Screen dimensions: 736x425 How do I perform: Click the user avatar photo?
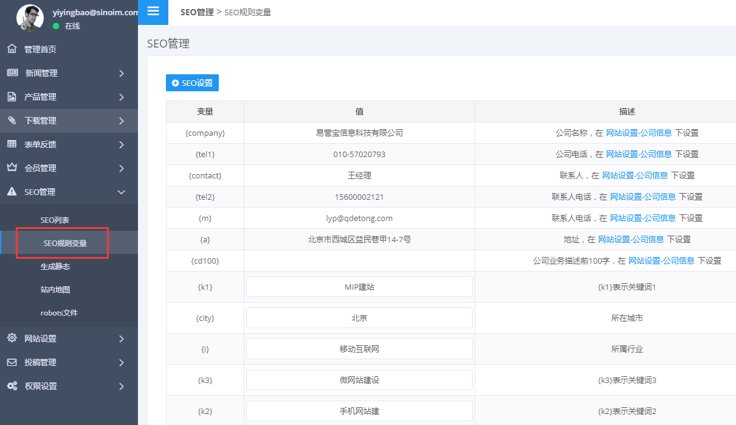click(29, 16)
